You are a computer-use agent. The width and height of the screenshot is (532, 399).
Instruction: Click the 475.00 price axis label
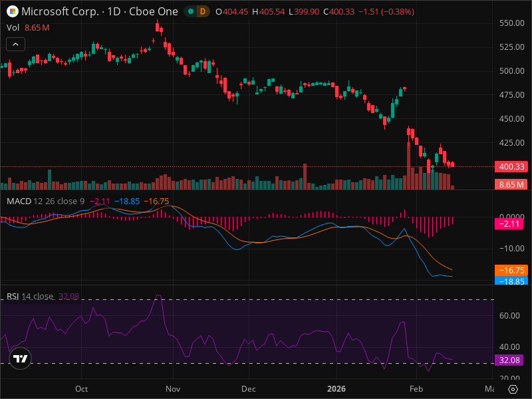(x=512, y=95)
